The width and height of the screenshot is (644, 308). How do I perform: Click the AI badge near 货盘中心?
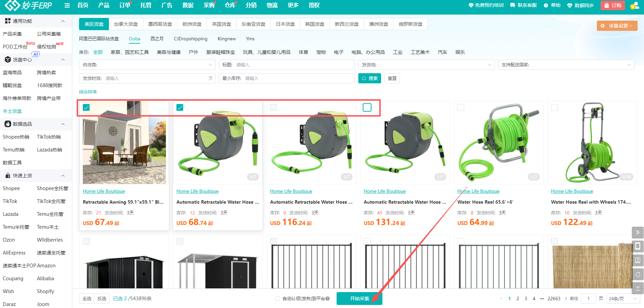(36, 54)
